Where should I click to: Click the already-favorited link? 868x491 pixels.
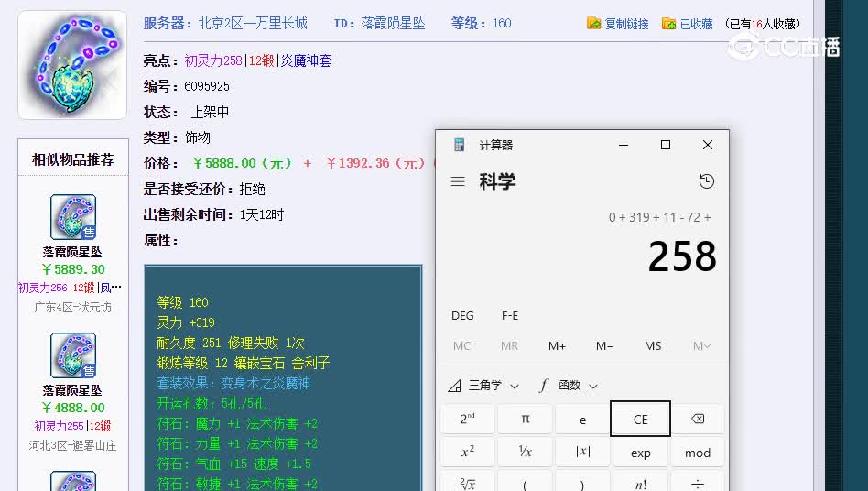(697, 24)
